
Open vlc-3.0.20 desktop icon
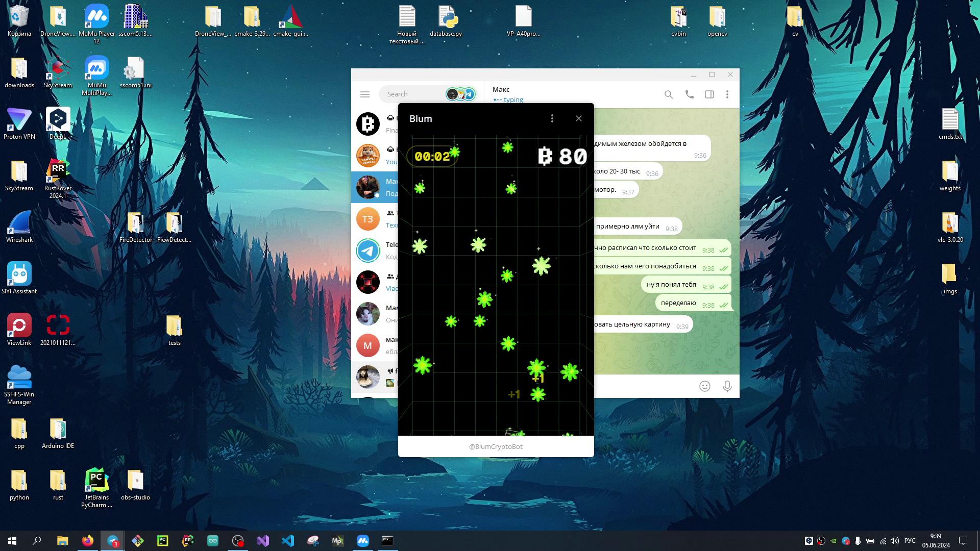950,227
